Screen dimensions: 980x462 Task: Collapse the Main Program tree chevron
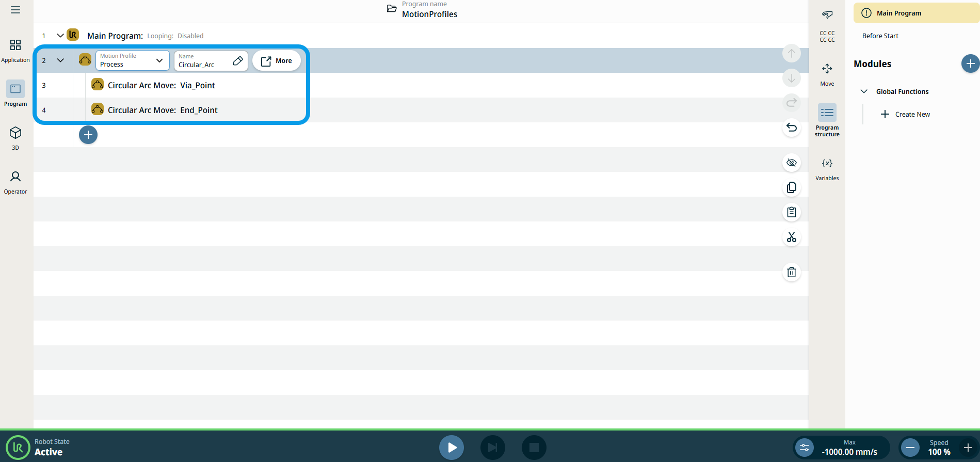tap(60, 36)
